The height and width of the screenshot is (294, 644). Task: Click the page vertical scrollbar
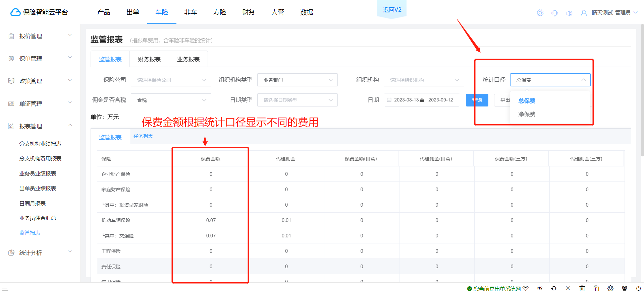[642, 90]
